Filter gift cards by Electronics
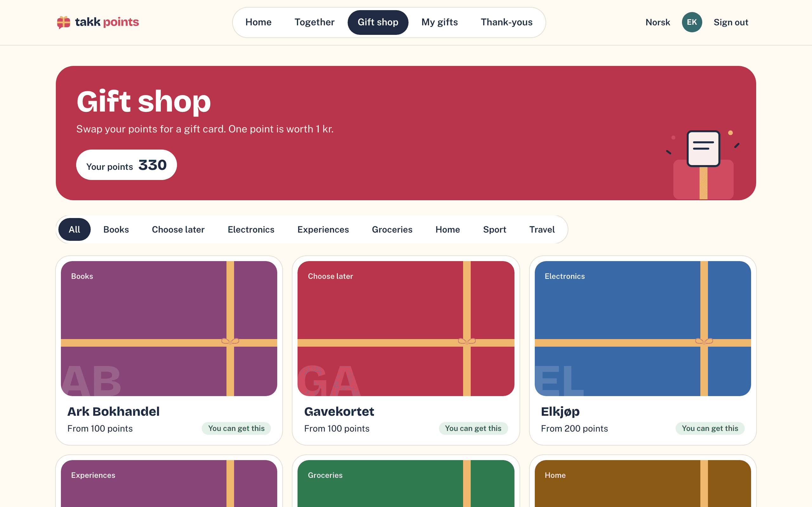Image resolution: width=812 pixels, height=507 pixels. (x=251, y=229)
